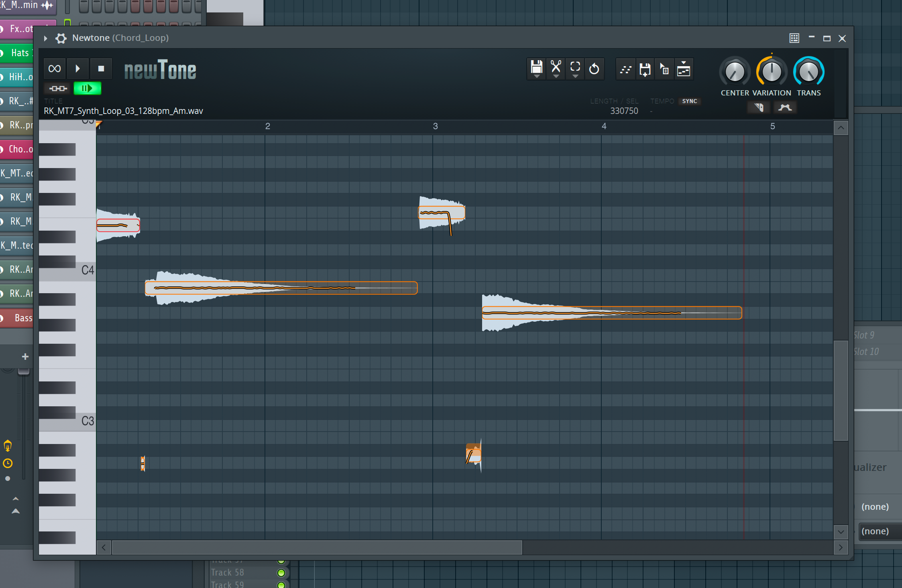Select the Hats channel in channel rack
Image resolution: width=902 pixels, height=588 pixels.
coord(17,53)
